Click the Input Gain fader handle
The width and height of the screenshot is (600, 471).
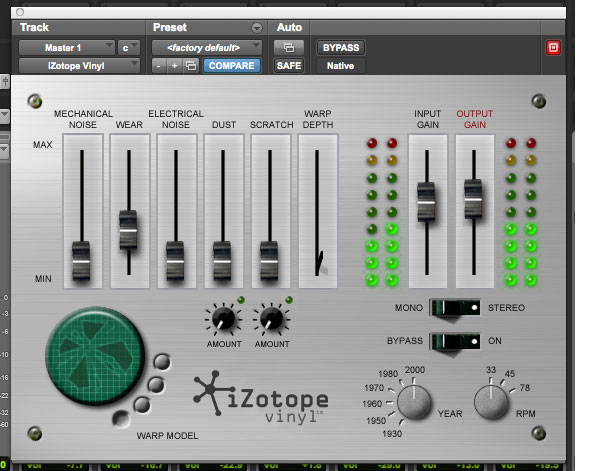(x=426, y=202)
